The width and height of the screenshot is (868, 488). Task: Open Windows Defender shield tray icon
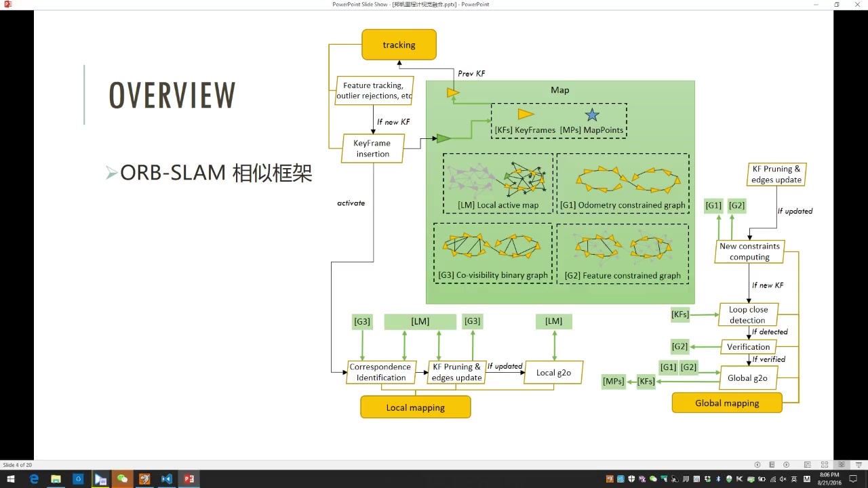point(631,479)
